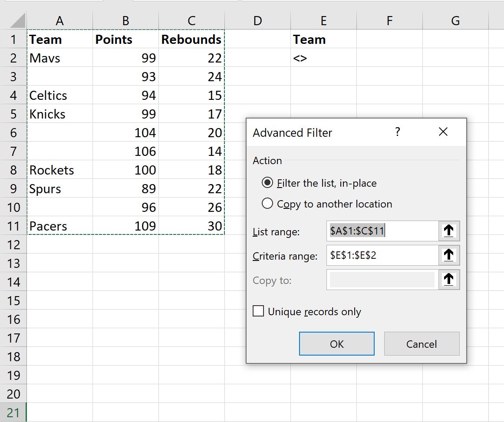Select row header 9
The width and height of the screenshot is (504, 422).
point(13,188)
